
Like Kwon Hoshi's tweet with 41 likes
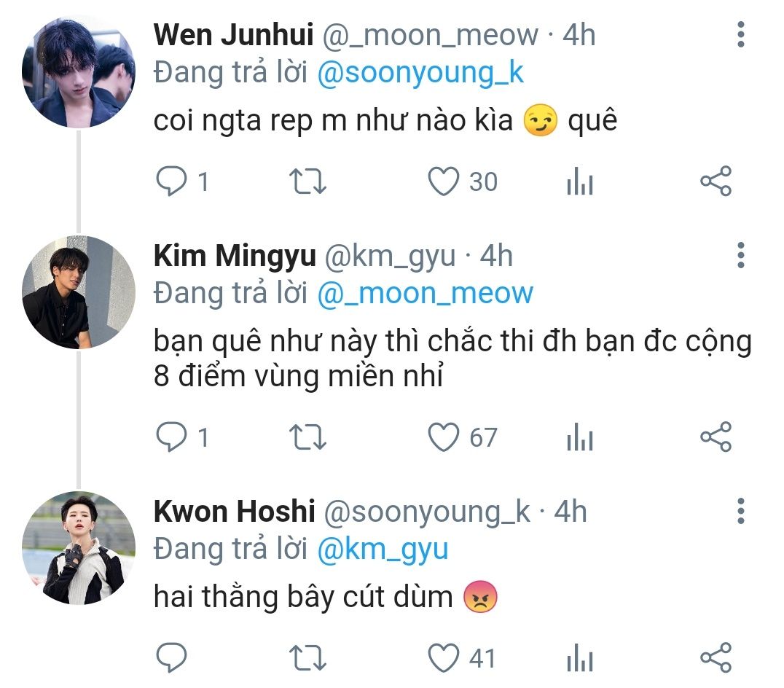click(443, 659)
